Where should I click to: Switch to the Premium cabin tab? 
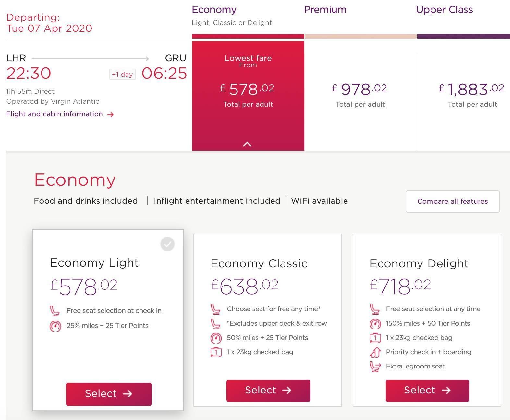click(325, 10)
